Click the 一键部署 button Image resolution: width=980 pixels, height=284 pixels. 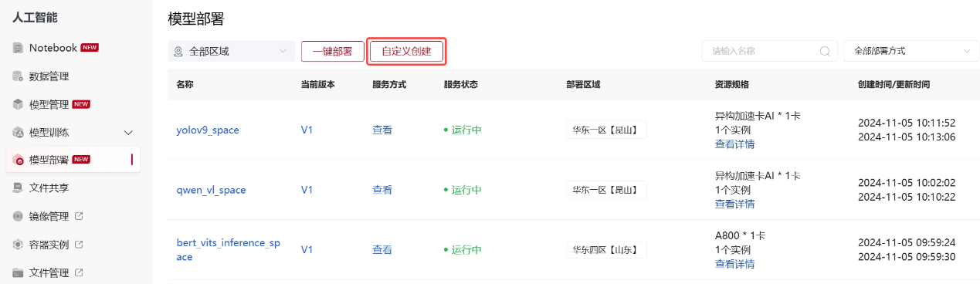[x=332, y=52]
